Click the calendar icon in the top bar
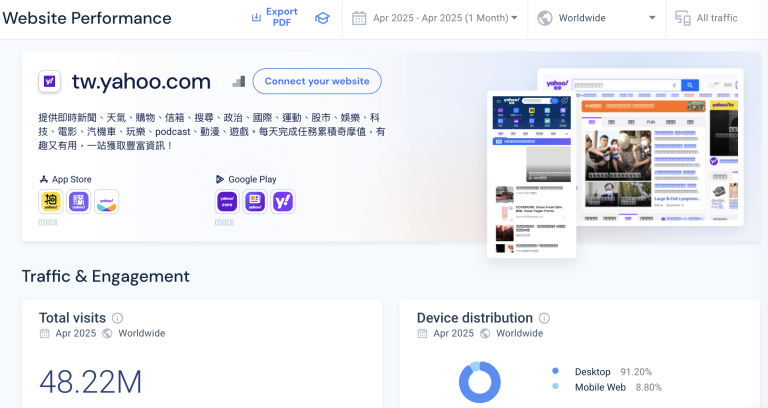768x408 pixels. coord(359,19)
